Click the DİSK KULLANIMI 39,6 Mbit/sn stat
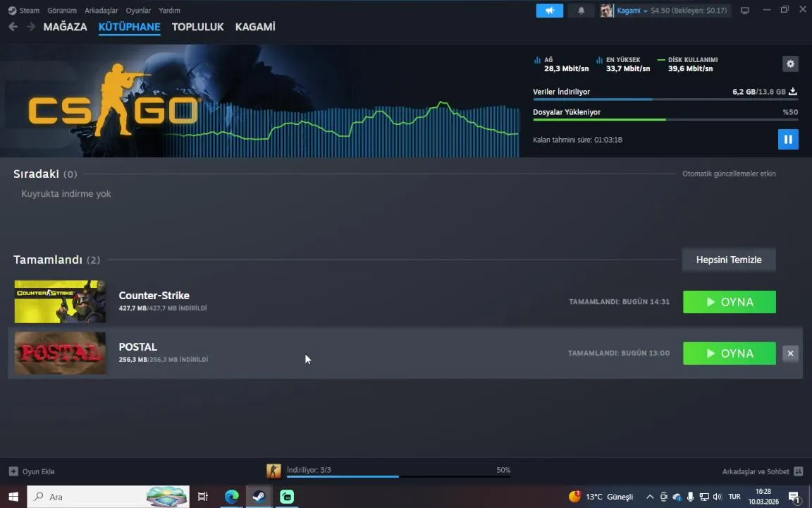This screenshot has width=812, height=508. point(688,64)
